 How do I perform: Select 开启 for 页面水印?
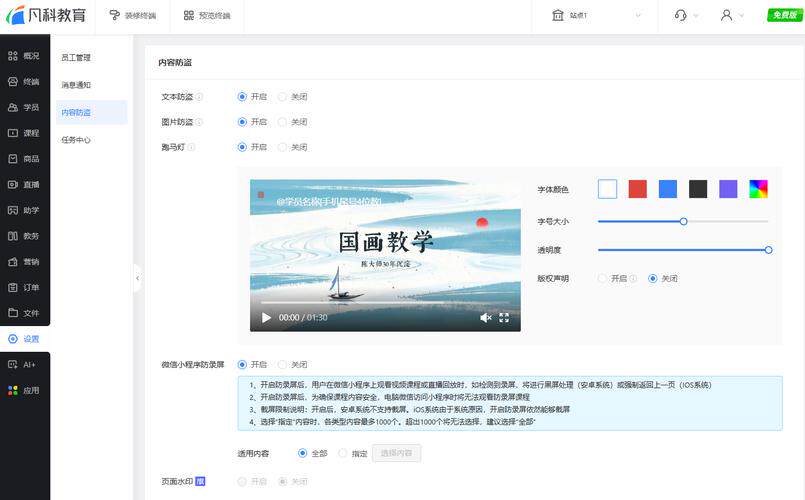(x=242, y=482)
